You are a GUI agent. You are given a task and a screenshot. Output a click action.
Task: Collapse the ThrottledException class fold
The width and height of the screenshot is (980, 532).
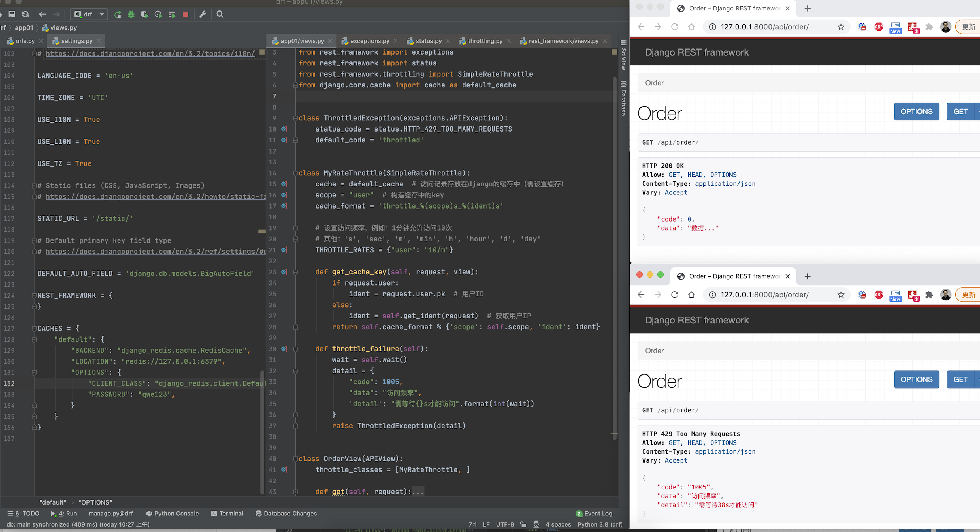295,118
